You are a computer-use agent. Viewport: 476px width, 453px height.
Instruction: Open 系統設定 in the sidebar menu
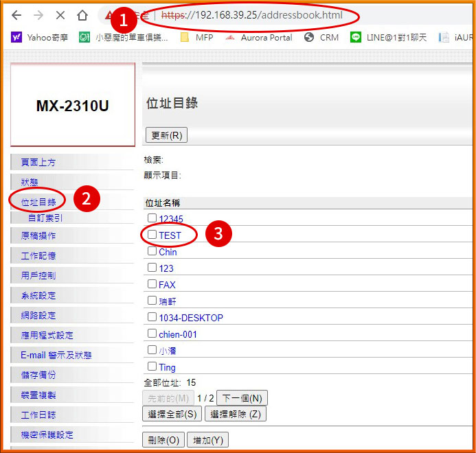coord(38,296)
